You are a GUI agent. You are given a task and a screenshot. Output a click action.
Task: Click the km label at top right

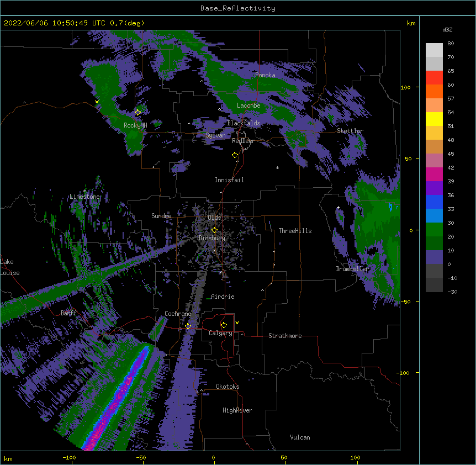411,23
